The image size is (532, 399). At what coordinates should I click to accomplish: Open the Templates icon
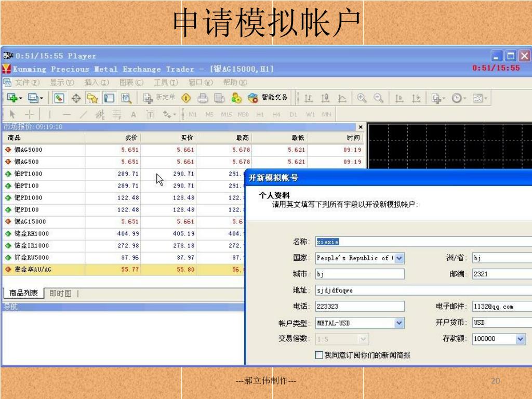click(x=480, y=98)
